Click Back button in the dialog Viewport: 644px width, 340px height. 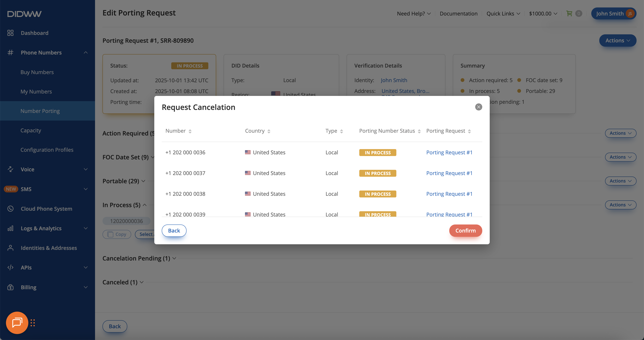[174, 230]
